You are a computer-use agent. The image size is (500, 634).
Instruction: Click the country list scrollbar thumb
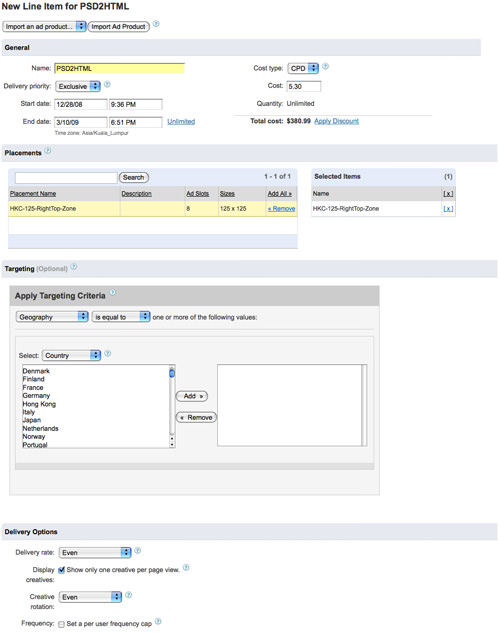172,373
